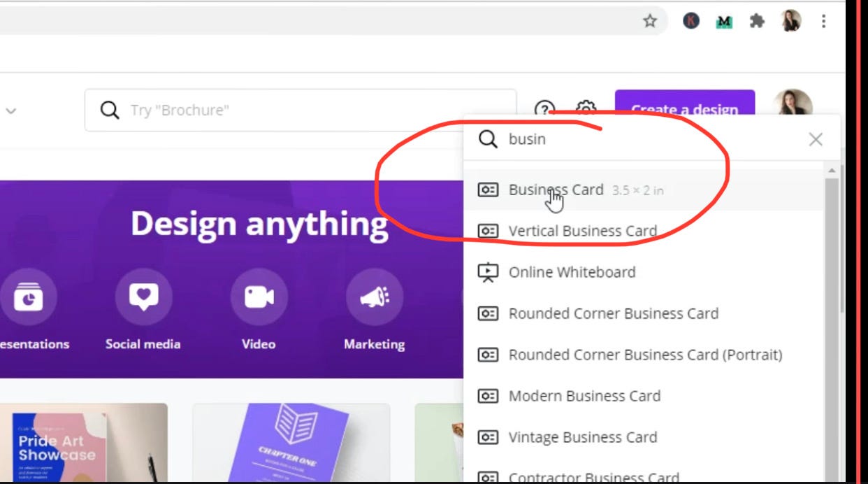Viewport: 868px width, 484px height.
Task: Select Vertical Business Card option
Action: pyautogui.click(x=644, y=231)
